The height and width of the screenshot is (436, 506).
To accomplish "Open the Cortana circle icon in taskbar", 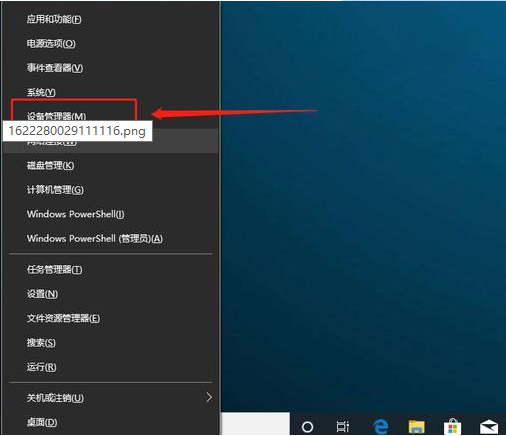I will click(307, 426).
